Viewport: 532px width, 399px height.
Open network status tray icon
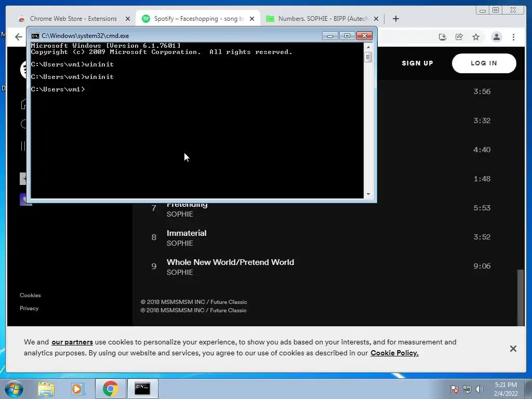467,389
